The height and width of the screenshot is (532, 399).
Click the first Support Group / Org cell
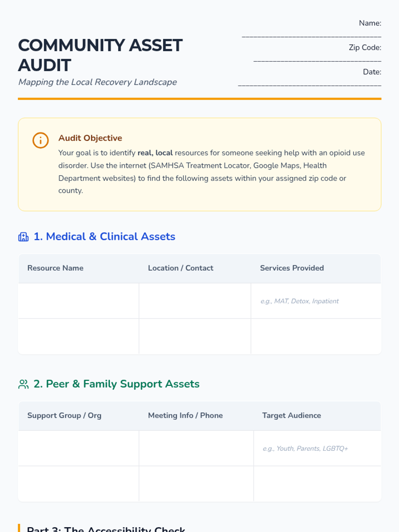pos(78,448)
